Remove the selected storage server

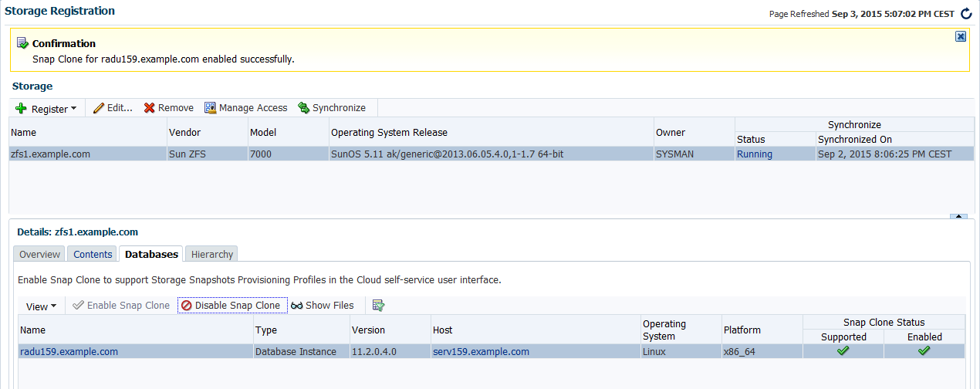(x=168, y=108)
